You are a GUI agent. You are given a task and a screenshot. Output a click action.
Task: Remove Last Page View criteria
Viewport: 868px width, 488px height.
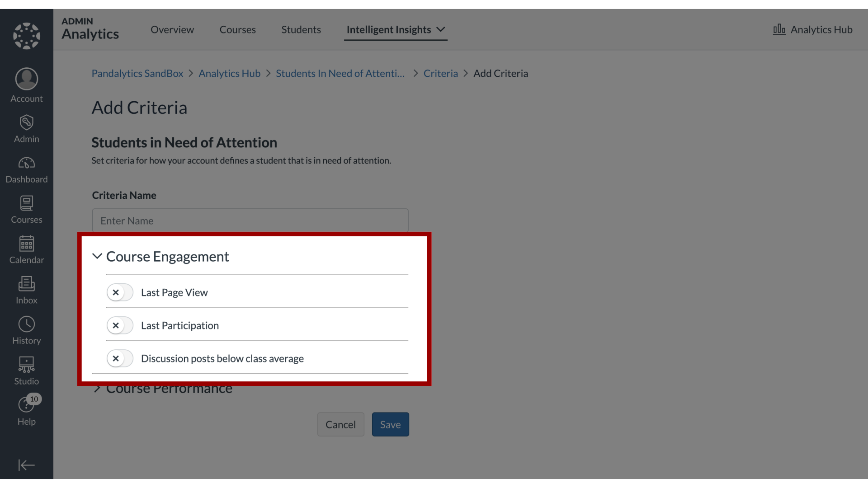pyautogui.click(x=116, y=292)
